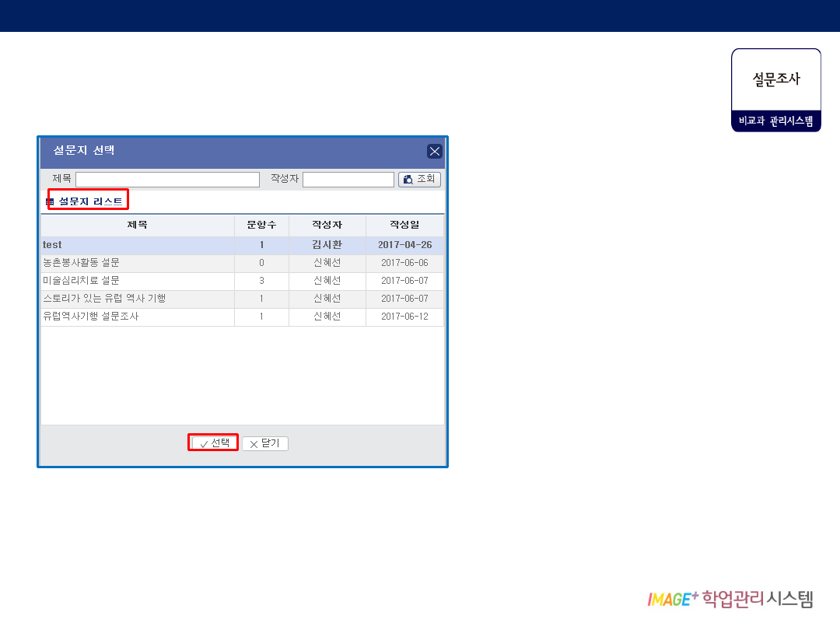Sort by 제목 column header
Image resolution: width=840 pixels, height=630 pixels.
click(x=138, y=226)
